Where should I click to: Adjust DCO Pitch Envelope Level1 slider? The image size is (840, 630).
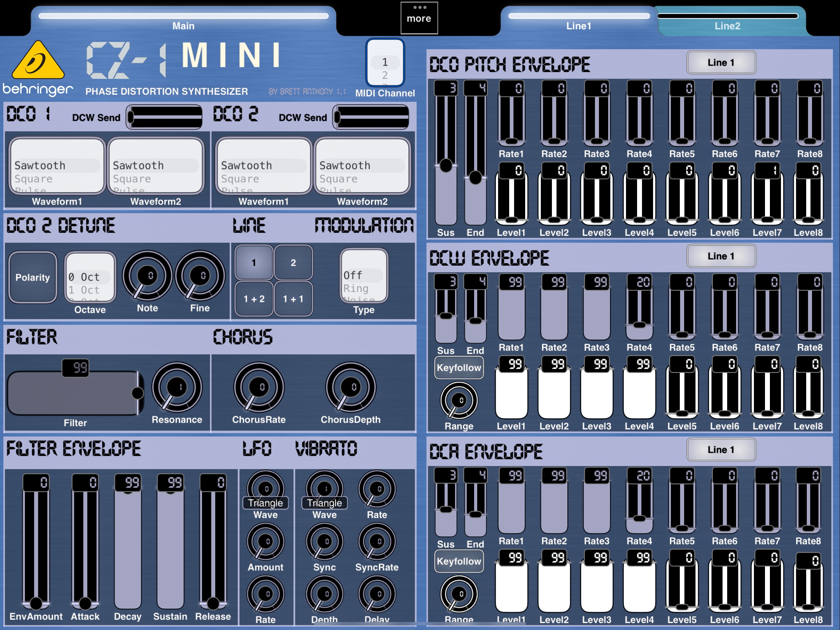coord(512,194)
